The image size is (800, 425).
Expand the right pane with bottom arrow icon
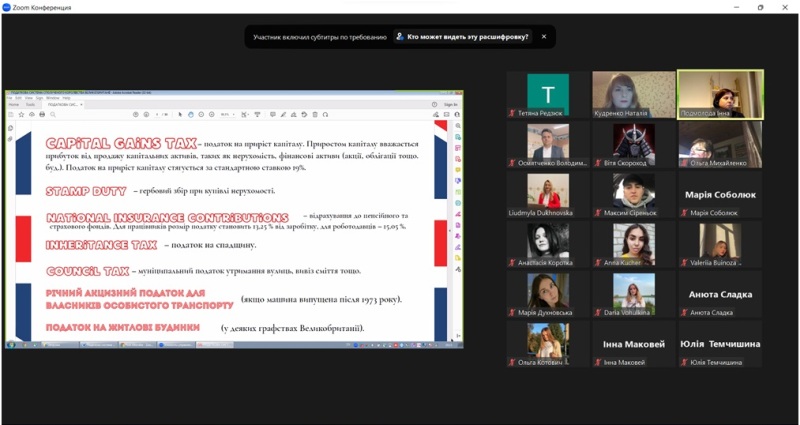(x=458, y=336)
